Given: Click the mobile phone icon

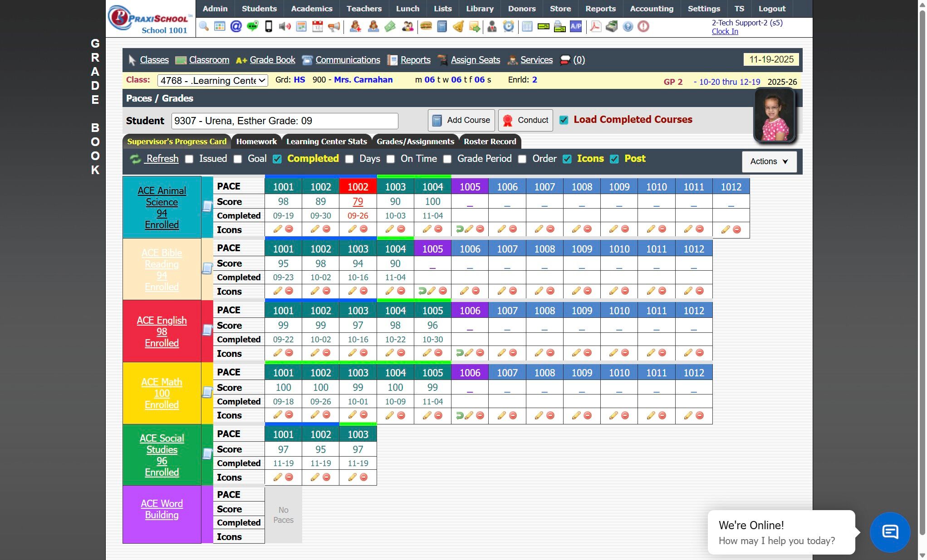Looking at the screenshot, I should click(x=269, y=26).
